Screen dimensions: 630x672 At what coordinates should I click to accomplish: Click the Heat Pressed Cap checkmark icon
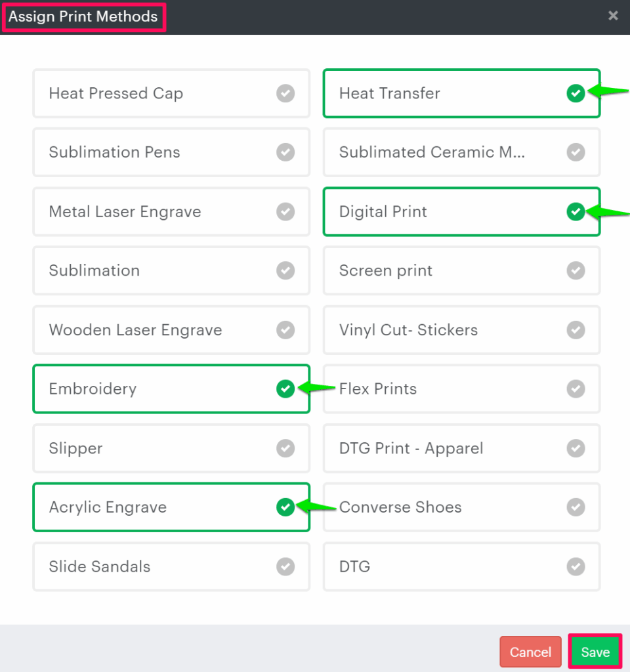pos(285,93)
